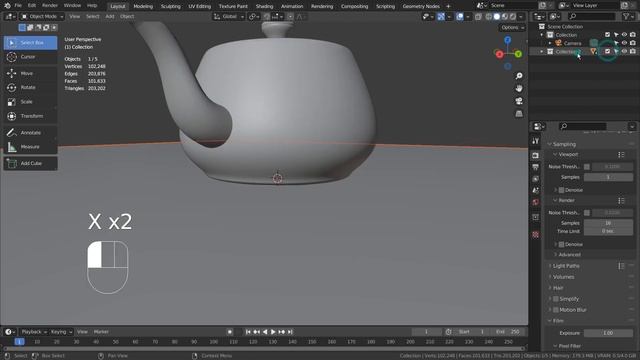Open the Scene properties tab
The height and width of the screenshot is (360, 640).
pos(536,190)
